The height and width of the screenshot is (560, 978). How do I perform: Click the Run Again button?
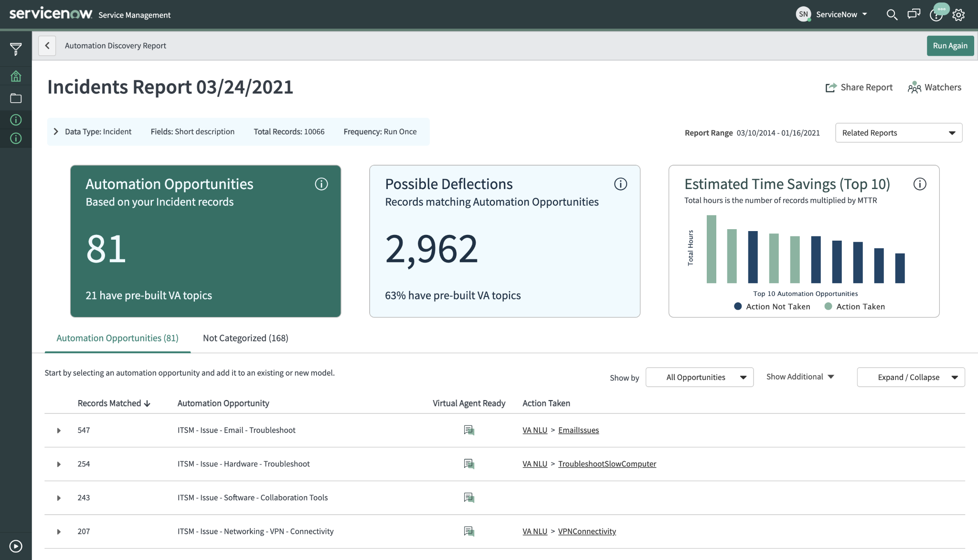pyautogui.click(x=949, y=45)
